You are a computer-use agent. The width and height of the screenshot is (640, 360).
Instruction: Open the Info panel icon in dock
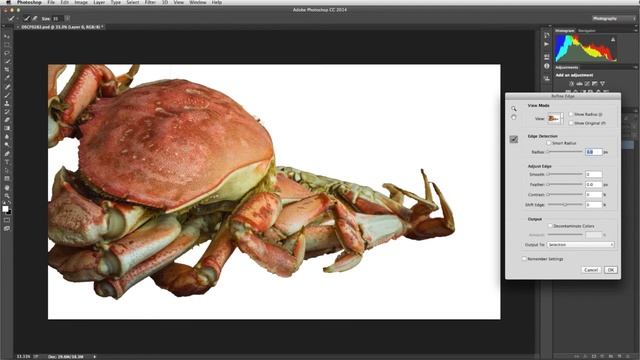[x=547, y=66]
